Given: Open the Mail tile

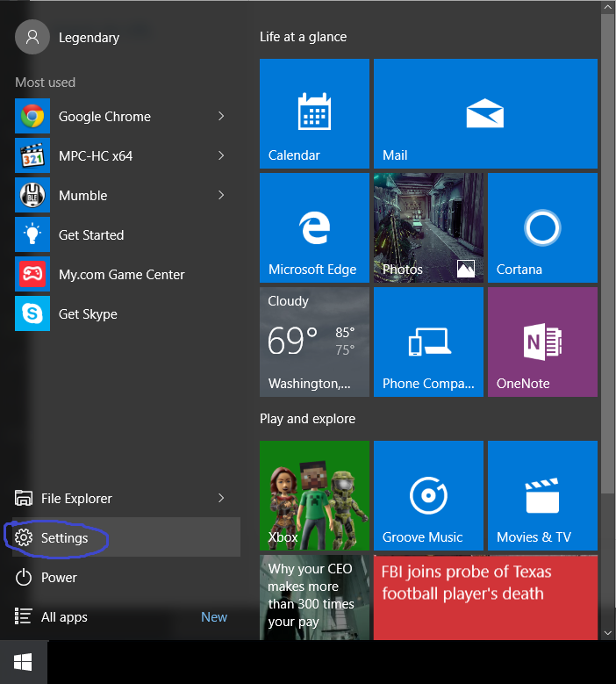Looking at the screenshot, I should 485,113.
